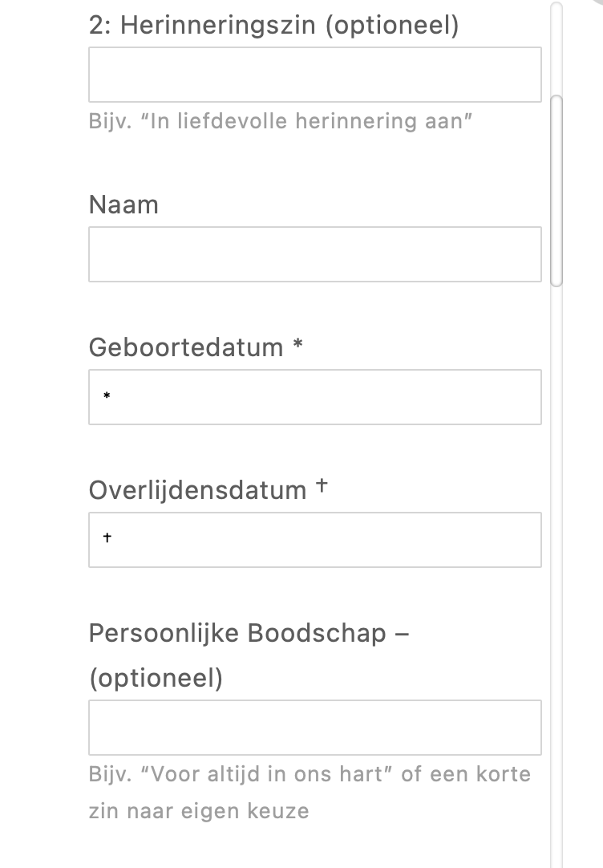Click the hint 'In liefdevolle herinnering aan'
Viewport: 603px width, 868px height.
point(281,121)
